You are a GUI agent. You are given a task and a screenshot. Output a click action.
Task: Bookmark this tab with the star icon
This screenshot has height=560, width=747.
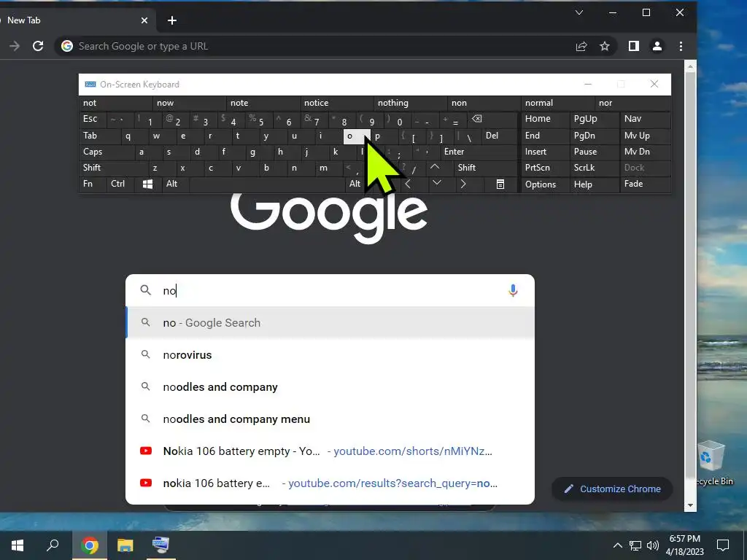click(605, 46)
